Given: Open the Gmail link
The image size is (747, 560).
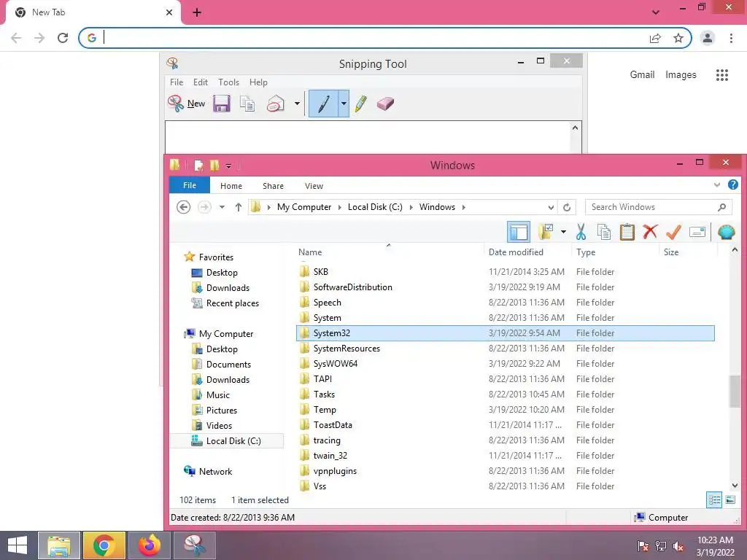Looking at the screenshot, I should coord(642,74).
